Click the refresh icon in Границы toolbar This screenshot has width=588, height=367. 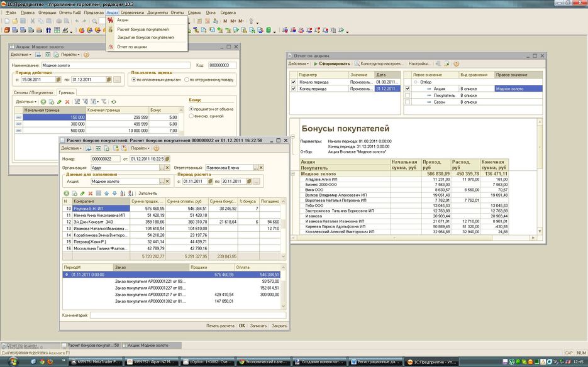pos(114,101)
